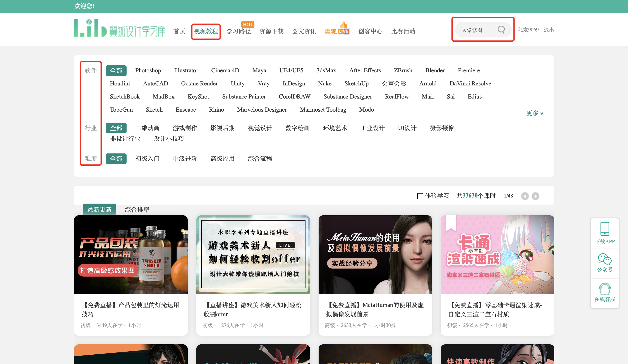Open 资源下载 navigation link
Viewport: 628px width, 364px height.
(271, 31)
